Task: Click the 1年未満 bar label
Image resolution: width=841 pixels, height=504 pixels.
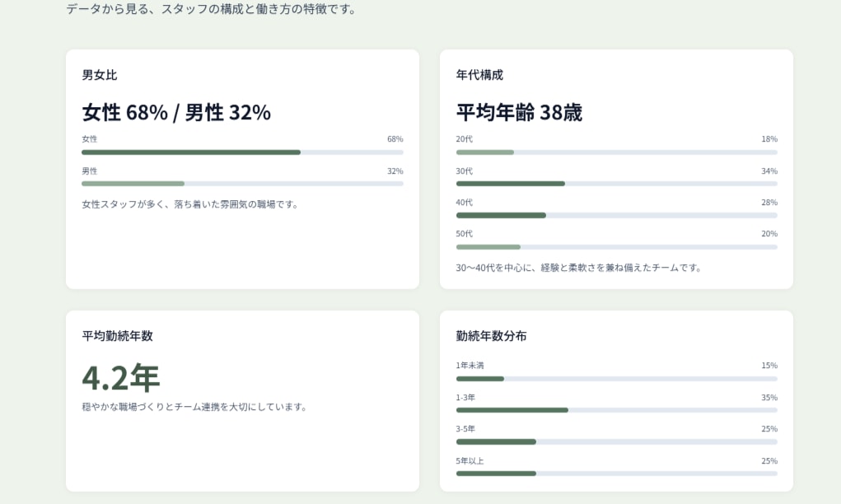Action: point(470,366)
